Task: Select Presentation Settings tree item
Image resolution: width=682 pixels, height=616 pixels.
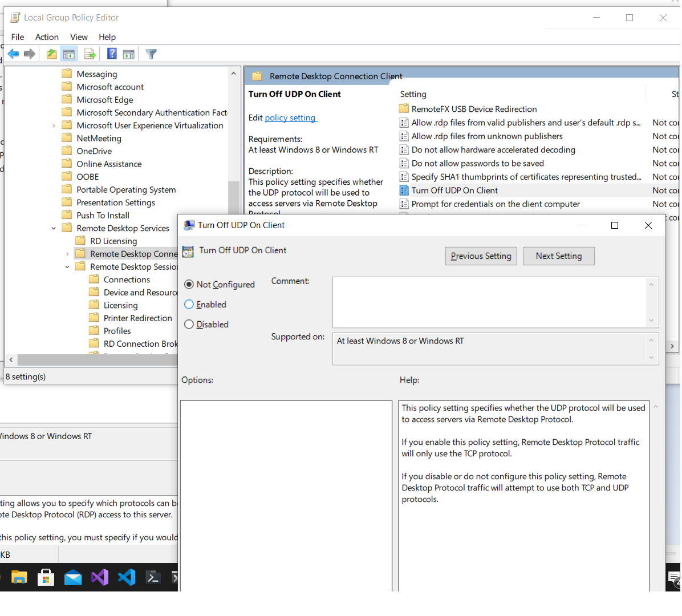Action: point(116,202)
